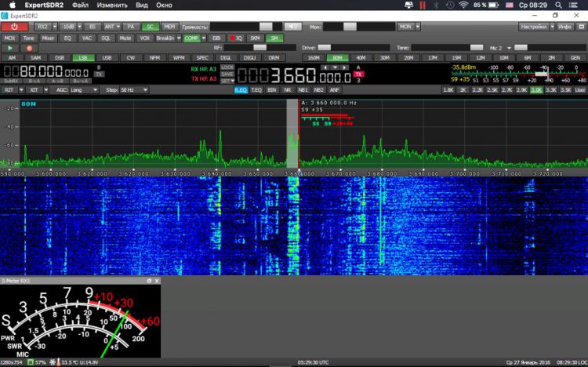Open macOS Spotlight search

pyautogui.click(x=558, y=5)
